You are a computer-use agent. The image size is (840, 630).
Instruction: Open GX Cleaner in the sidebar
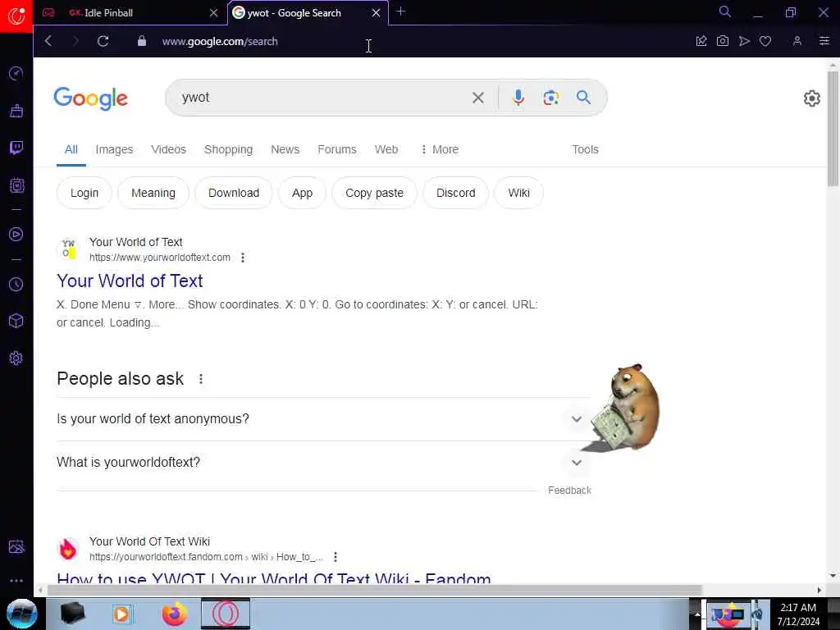point(16,111)
